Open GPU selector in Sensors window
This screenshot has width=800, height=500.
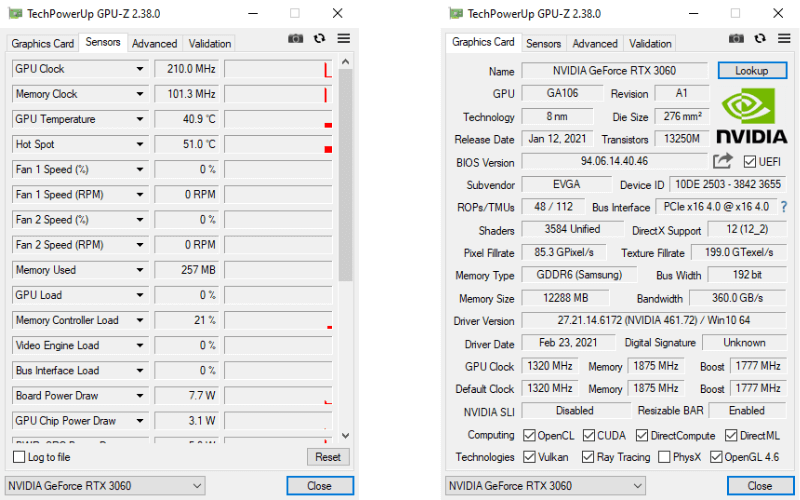pos(105,486)
